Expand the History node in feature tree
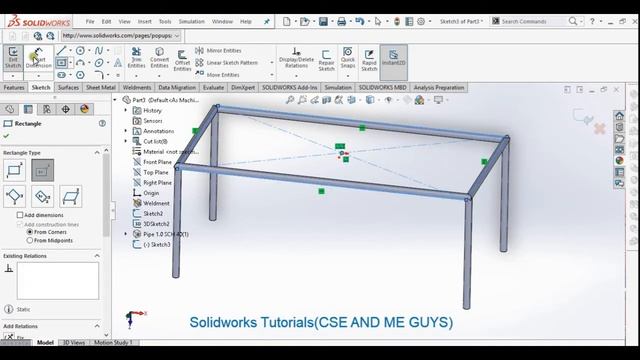Screen dimensions: 640x360 [126, 110]
